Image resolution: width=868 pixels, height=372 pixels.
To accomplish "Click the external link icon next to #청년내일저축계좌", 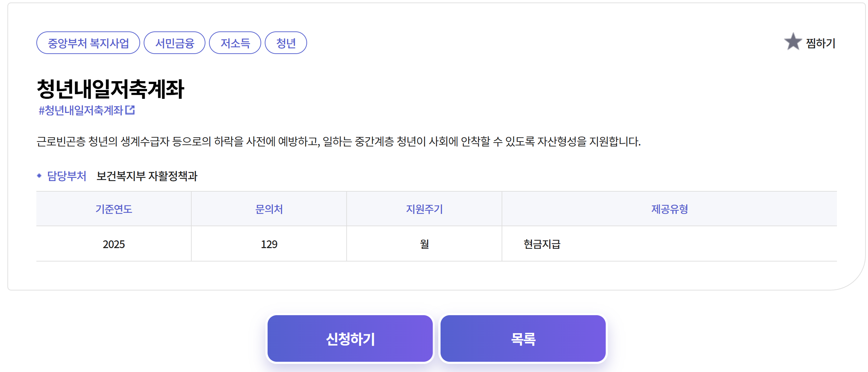I will click(x=131, y=110).
